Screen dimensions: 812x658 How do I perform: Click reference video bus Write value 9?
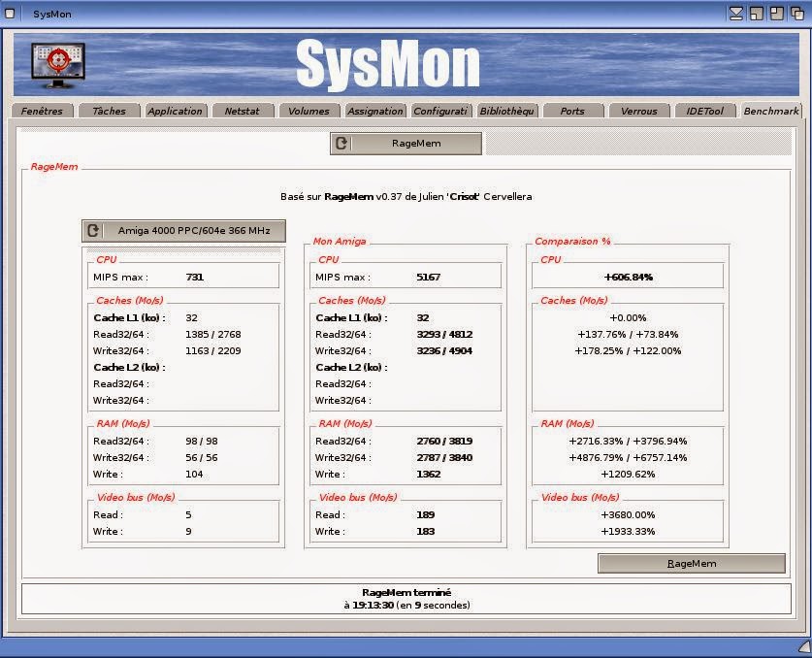(188, 532)
